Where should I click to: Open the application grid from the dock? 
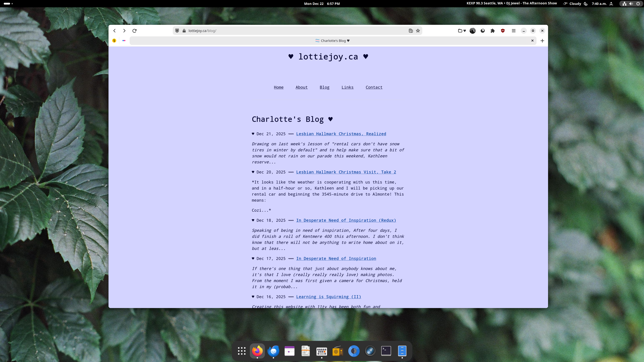tap(241, 351)
